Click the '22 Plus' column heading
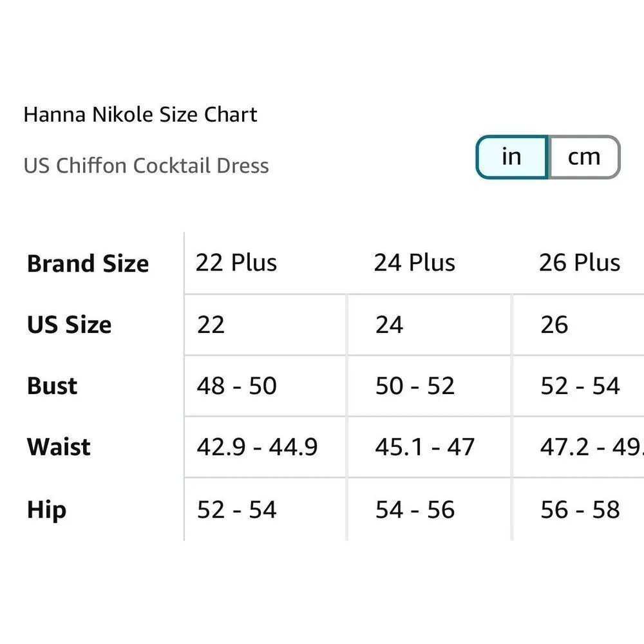This screenshot has height=644, width=644. [x=236, y=263]
